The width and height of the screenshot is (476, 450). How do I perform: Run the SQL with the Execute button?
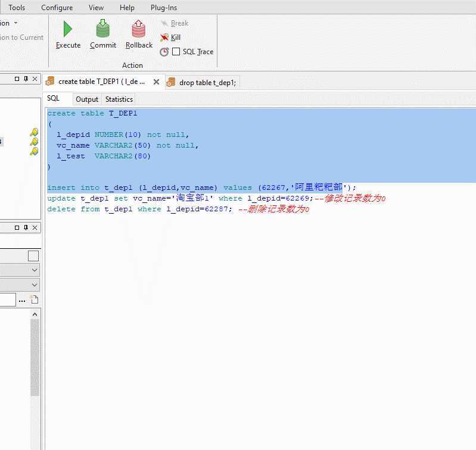pos(68,35)
